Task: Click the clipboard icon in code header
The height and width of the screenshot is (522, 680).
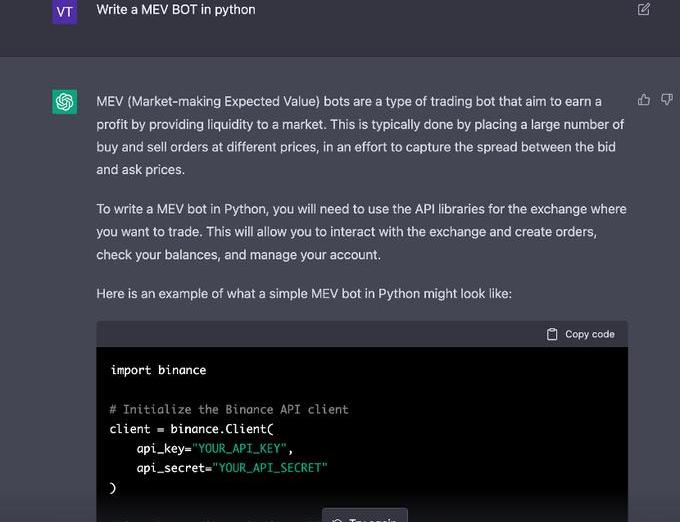Action: [x=552, y=334]
